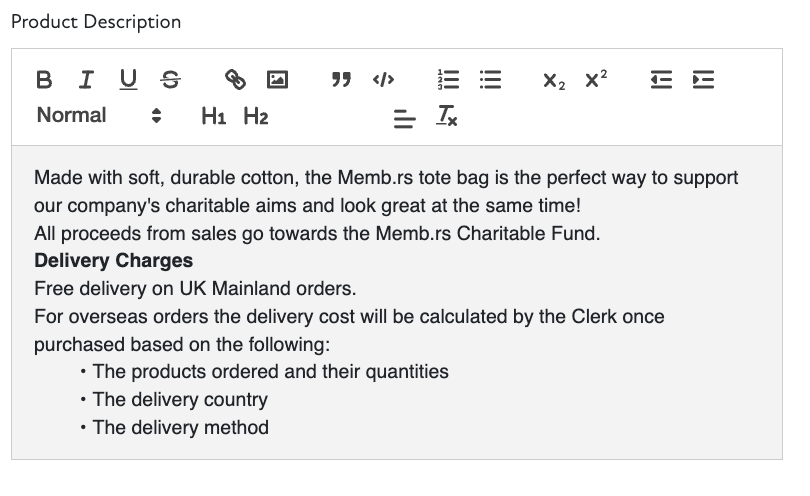Insert a code block
810x496 pixels.
coord(384,80)
